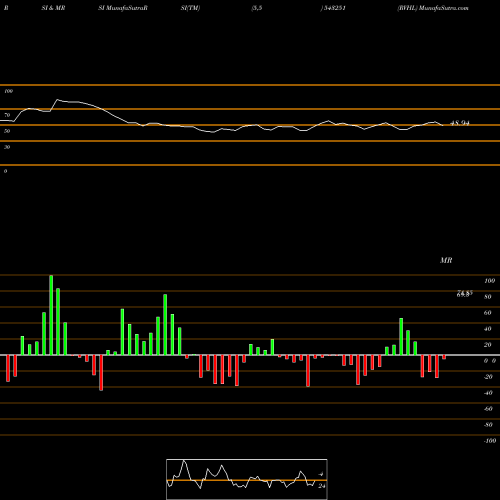Click the MR axis label -20
This screenshot has height=500, width=500.
(x=488, y=377)
